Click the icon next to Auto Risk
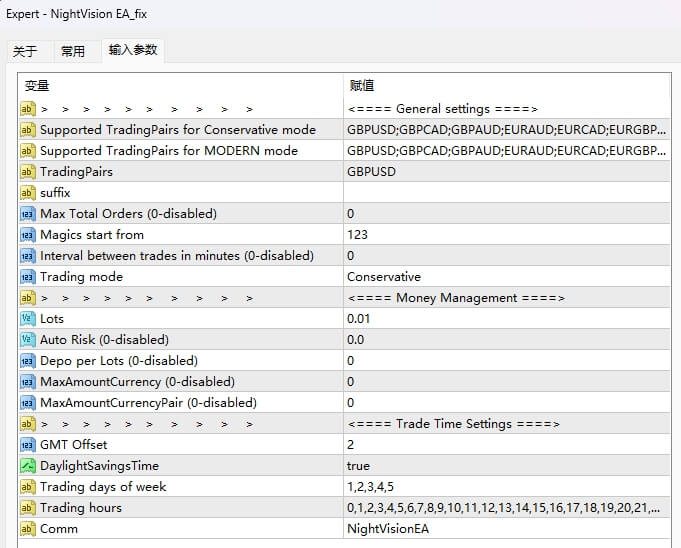The width and height of the screenshot is (681, 548). click(x=28, y=339)
